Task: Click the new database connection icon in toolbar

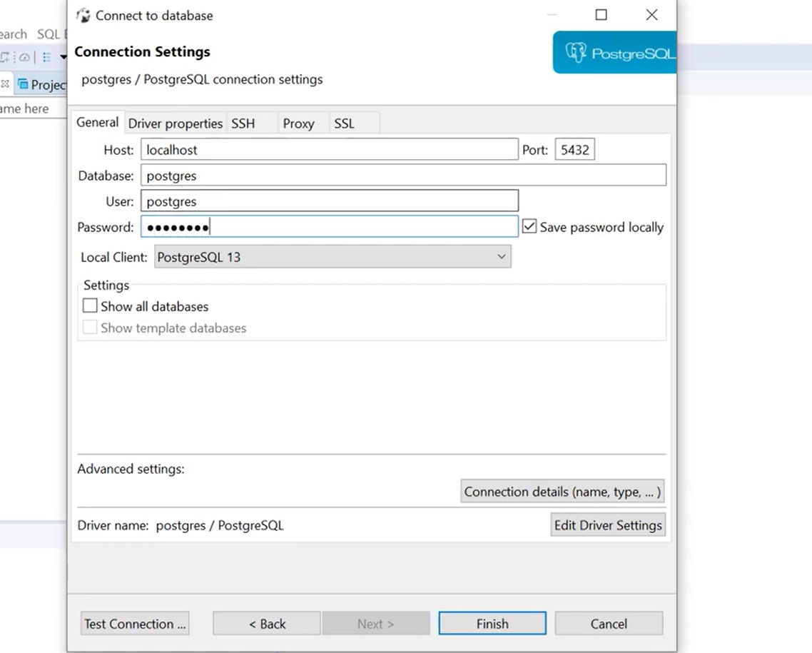Action: point(4,57)
